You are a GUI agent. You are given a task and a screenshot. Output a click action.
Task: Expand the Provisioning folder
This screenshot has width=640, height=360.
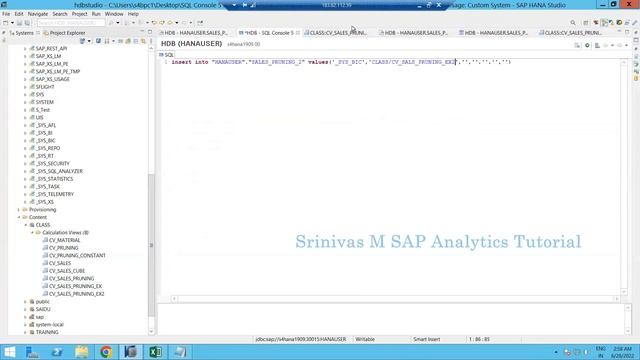19,210
